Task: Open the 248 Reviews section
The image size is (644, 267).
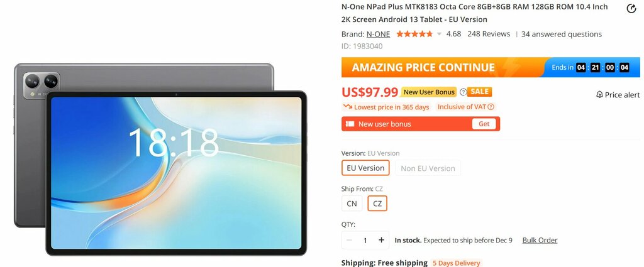Action: click(489, 34)
